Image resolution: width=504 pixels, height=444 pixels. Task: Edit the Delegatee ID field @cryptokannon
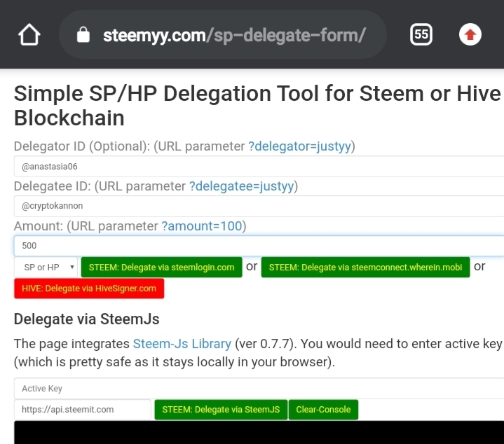259,206
